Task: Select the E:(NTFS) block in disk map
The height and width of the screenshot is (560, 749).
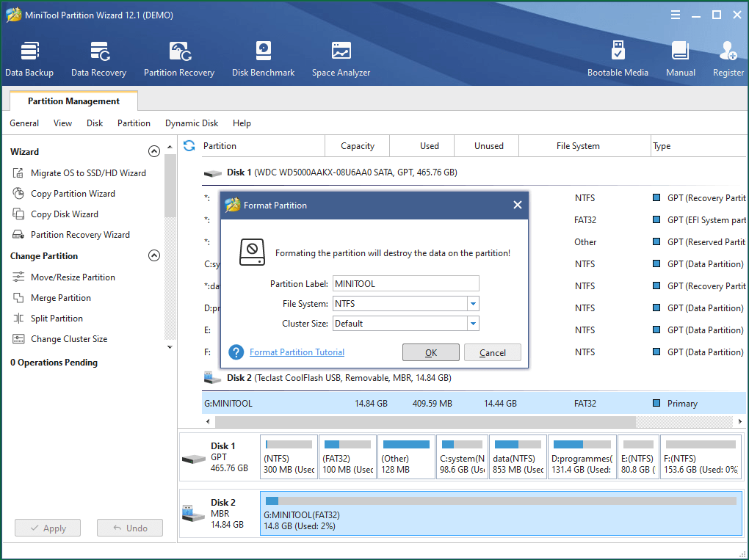Action: (x=638, y=457)
